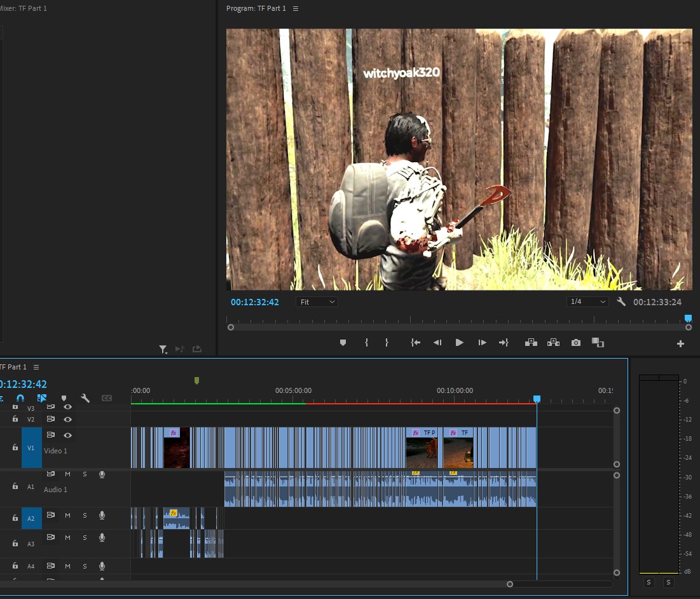
Task: Mute track A4
Action: 67,567
